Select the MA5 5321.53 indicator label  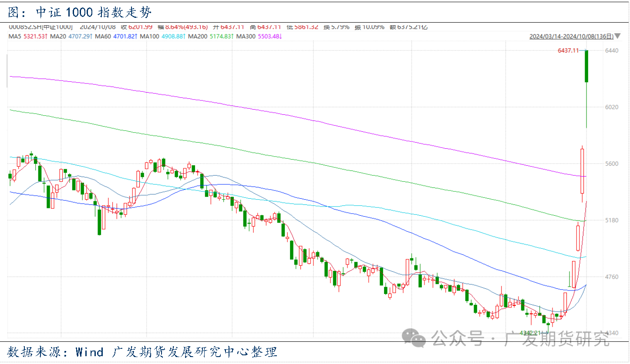click(28, 36)
